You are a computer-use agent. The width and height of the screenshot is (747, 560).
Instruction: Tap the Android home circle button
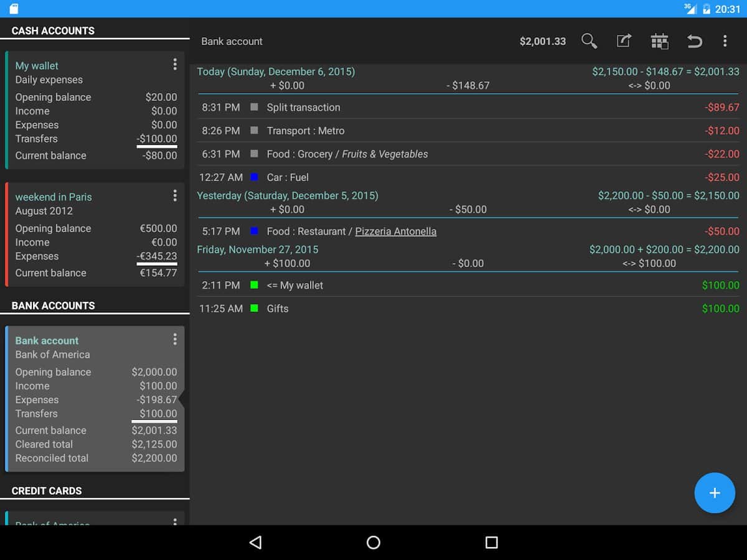(374, 543)
